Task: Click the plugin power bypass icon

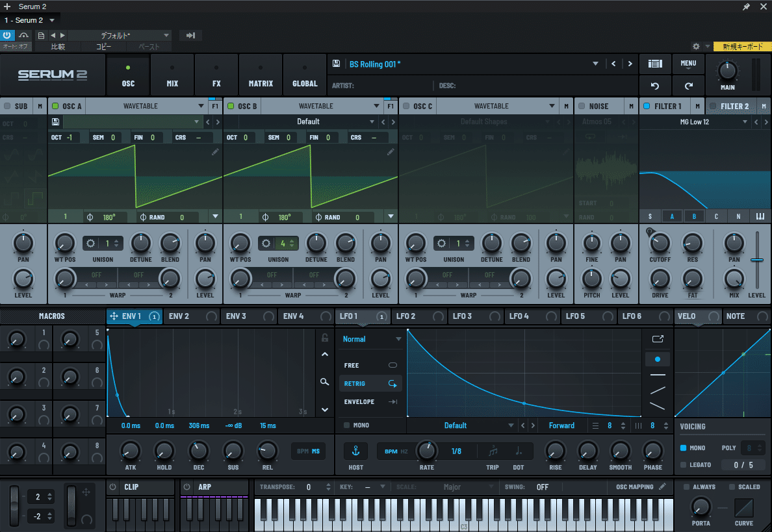Action: 7,36
